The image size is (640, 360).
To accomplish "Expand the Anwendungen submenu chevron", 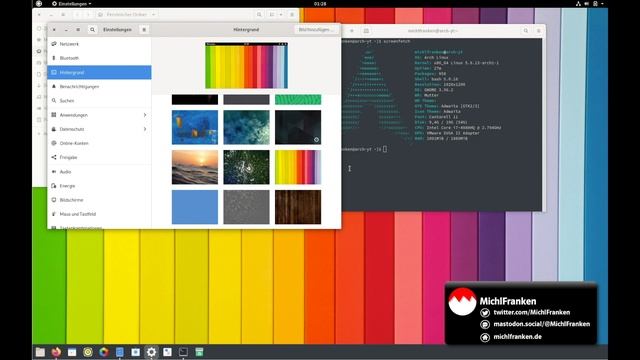I will [145, 115].
